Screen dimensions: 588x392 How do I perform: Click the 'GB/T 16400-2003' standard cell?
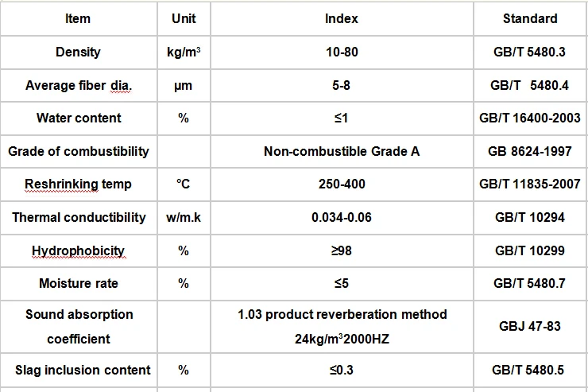(x=530, y=118)
